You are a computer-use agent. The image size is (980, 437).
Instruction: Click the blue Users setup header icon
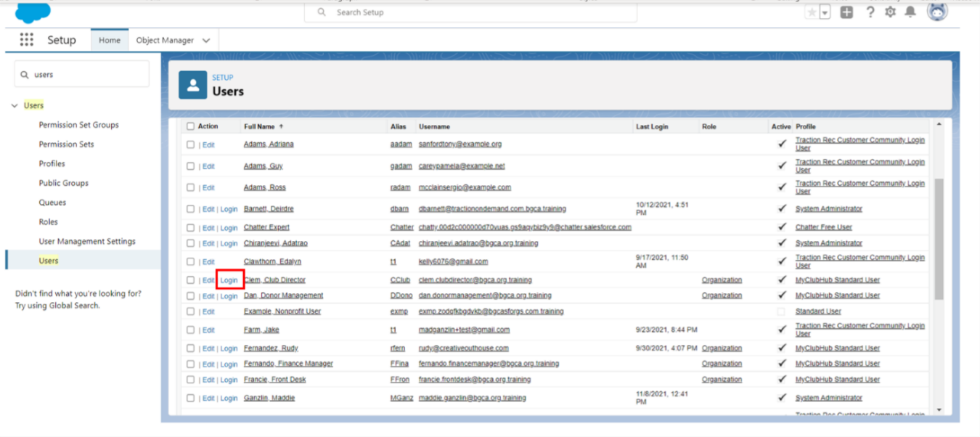pyautogui.click(x=192, y=84)
